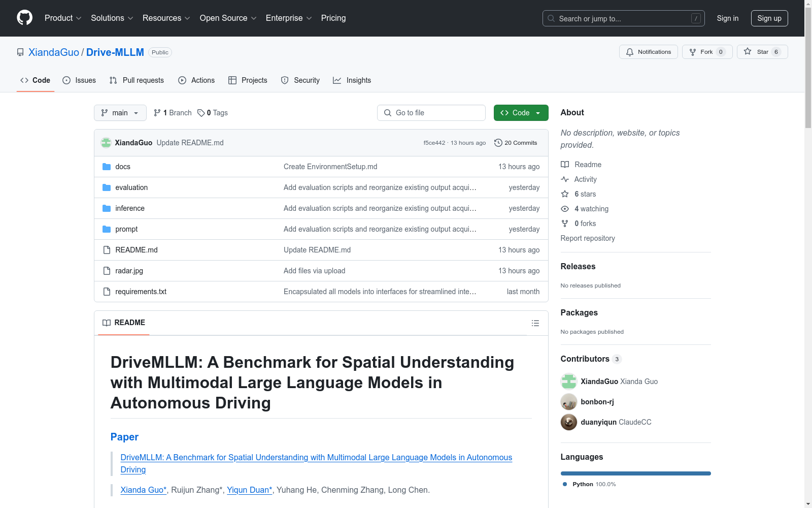
Task: Switch to the Projects tab
Action: click(x=248, y=80)
